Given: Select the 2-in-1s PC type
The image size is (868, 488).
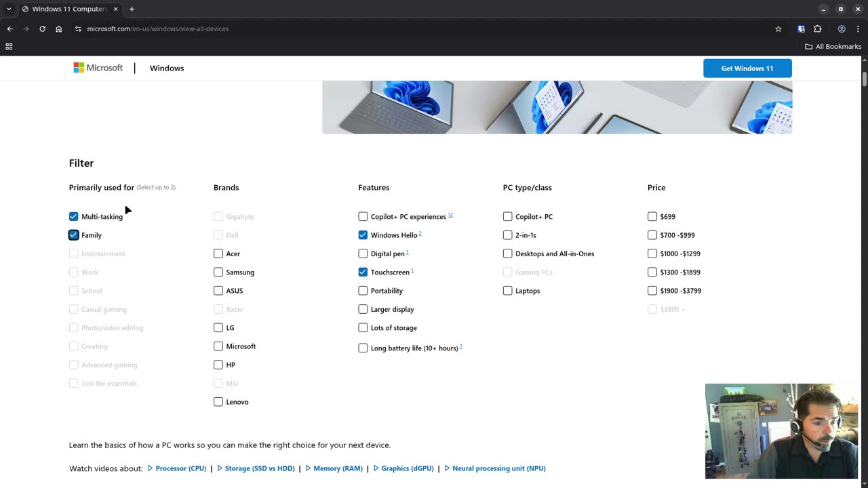Looking at the screenshot, I should coord(507,235).
